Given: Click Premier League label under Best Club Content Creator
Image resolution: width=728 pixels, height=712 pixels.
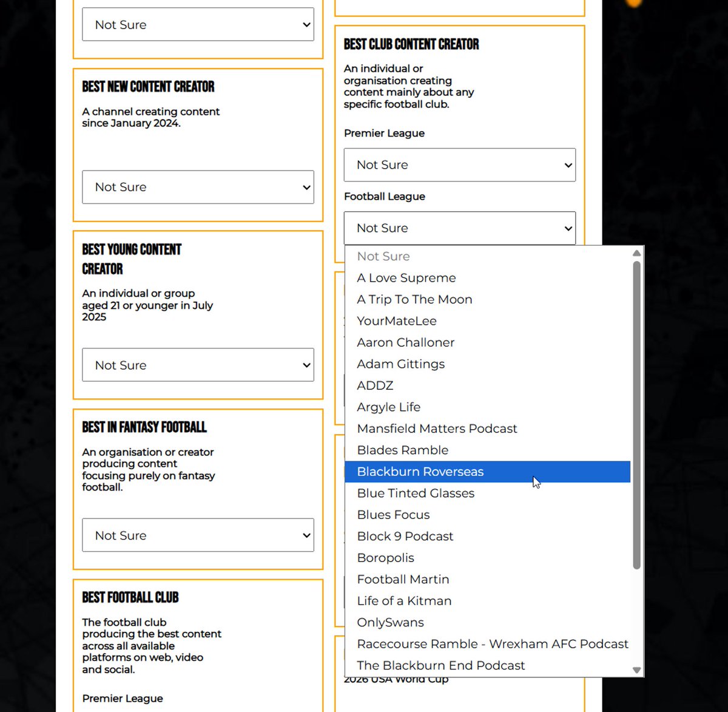Looking at the screenshot, I should point(384,134).
